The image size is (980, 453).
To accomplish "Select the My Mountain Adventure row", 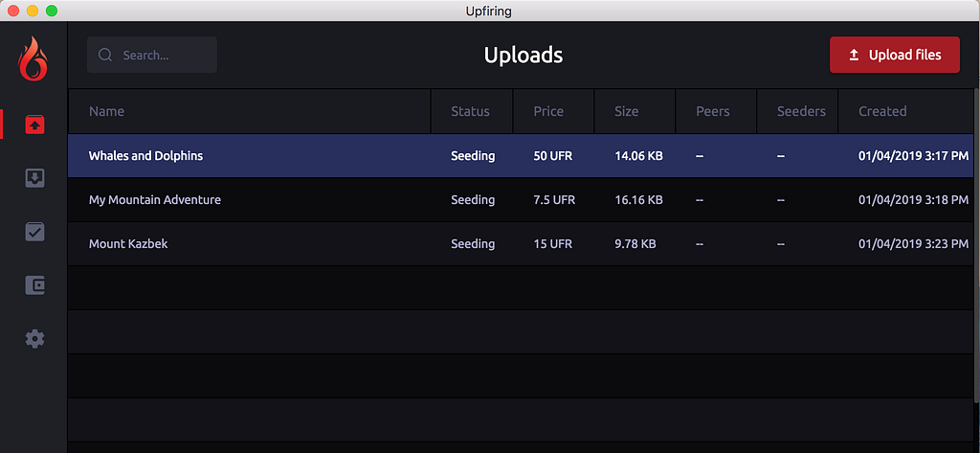I will pos(521,200).
